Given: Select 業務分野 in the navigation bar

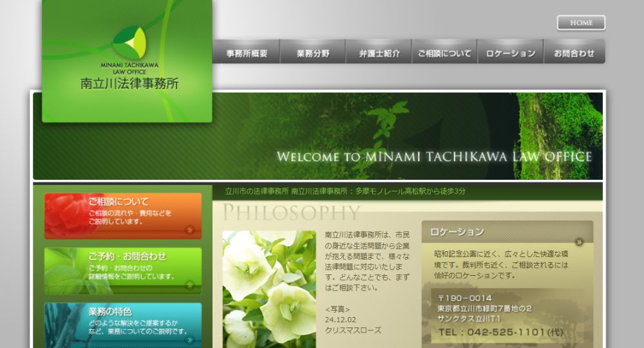Looking at the screenshot, I should tap(313, 53).
